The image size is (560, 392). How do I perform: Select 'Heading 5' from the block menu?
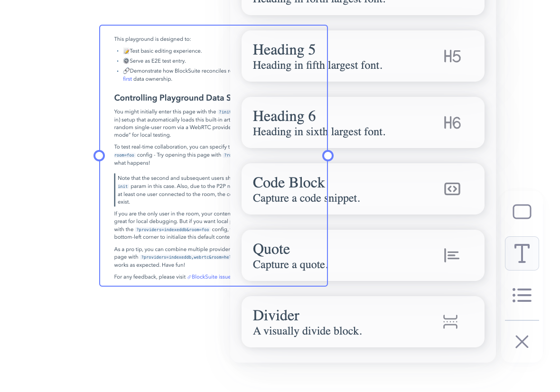click(284, 49)
